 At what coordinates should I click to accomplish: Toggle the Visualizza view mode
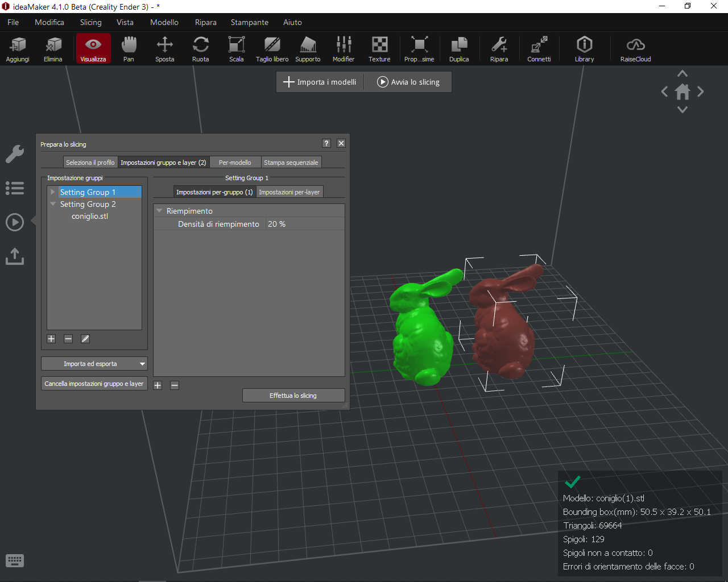click(x=93, y=49)
